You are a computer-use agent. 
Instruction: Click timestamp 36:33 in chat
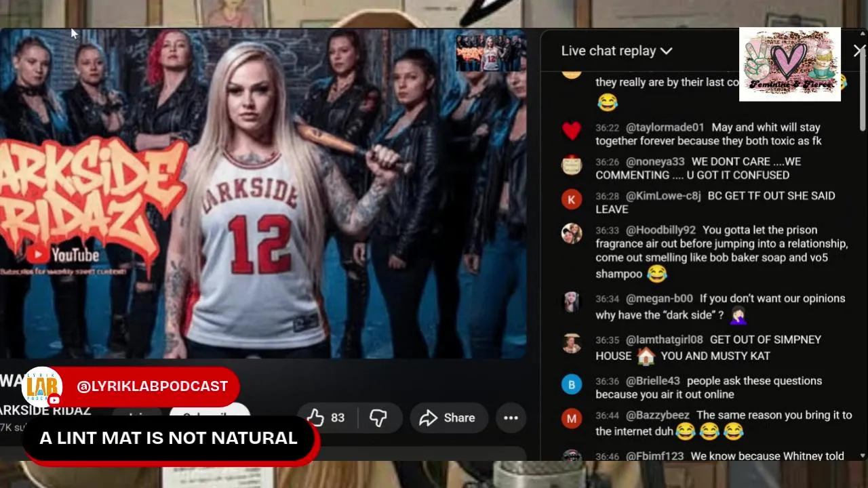[x=607, y=230]
